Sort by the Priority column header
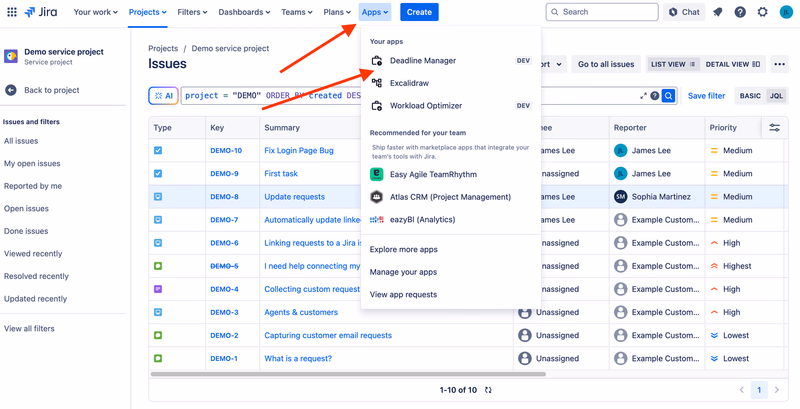The height and width of the screenshot is (409, 800). click(723, 128)
